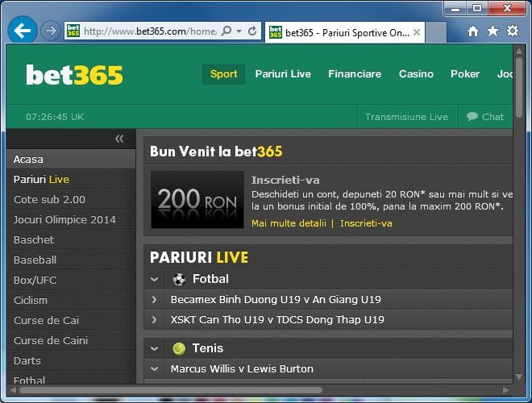Collapse the Marcus Willis v Lewis Burton chevron
532x403 pixels.
coord(155,368)
